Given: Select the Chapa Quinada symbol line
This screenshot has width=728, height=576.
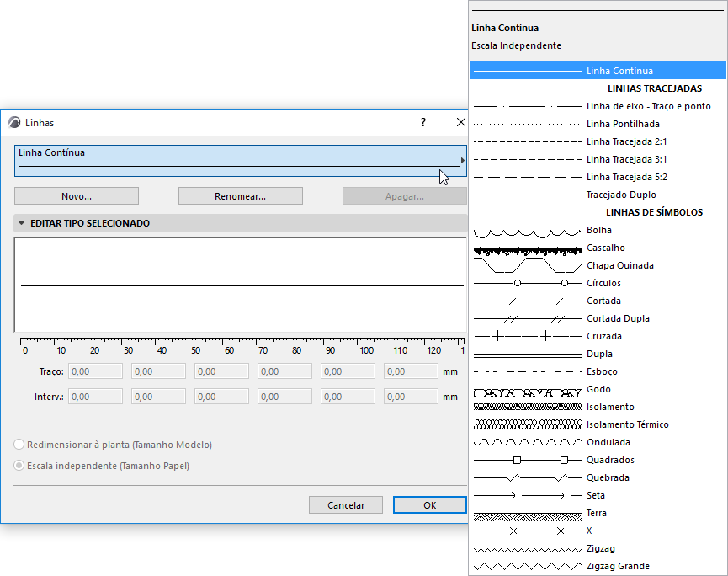Looking at the screenshot, I should pyautogui.click(x=598, y=265).
